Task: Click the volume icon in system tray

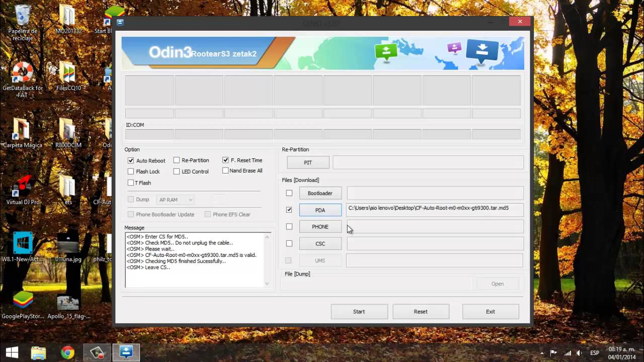Action: point(579,352)
